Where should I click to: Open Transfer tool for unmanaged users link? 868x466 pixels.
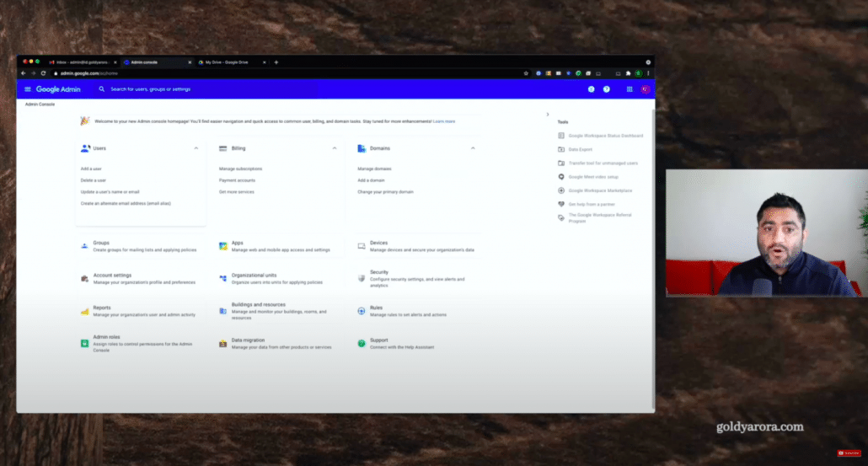[603, 163]
